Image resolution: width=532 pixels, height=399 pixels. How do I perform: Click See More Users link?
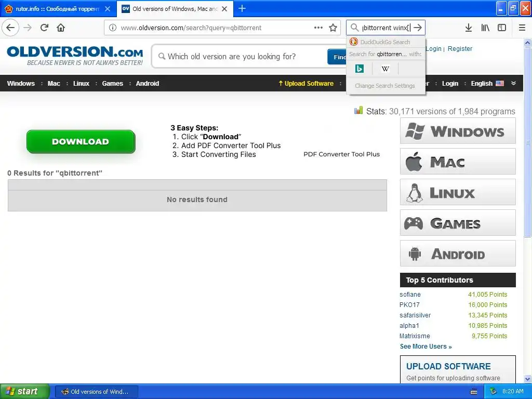pos(425,347)
